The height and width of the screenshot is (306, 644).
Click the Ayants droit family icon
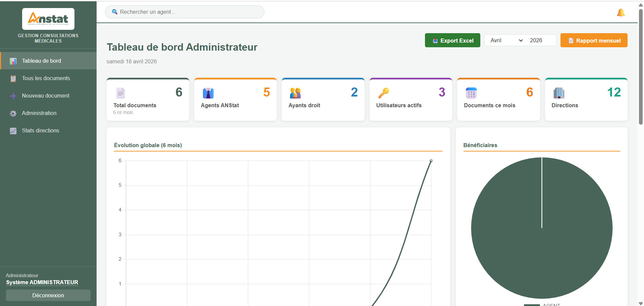click(295, 93)
